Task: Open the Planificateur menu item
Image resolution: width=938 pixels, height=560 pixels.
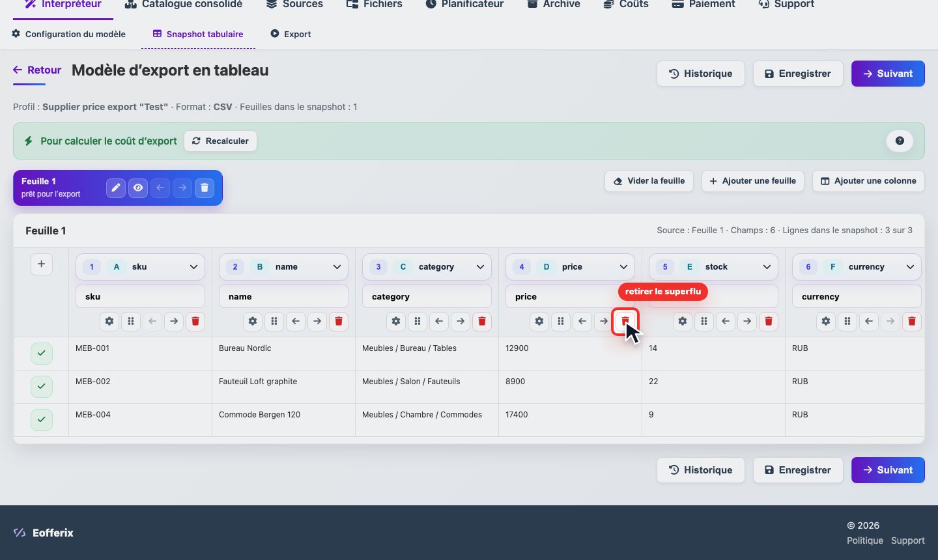Action: pyautogui.click(x=464, y=5)
